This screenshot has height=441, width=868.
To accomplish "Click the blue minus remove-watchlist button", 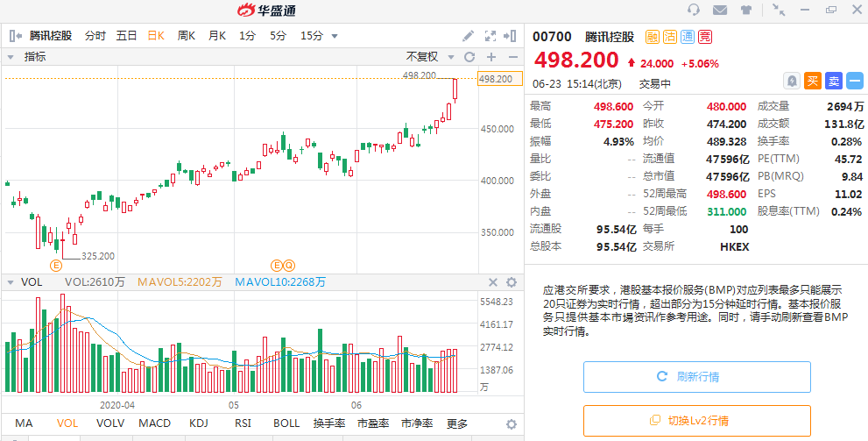I will coord(855,81).
